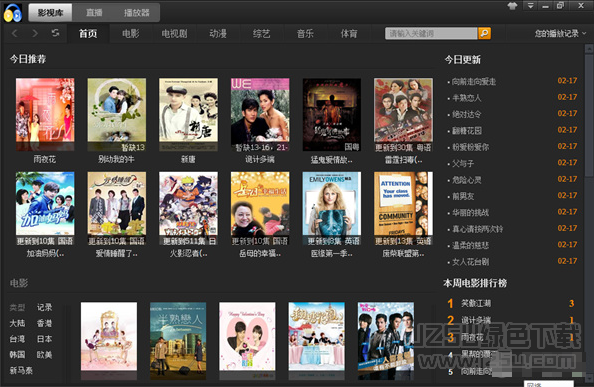This screenshot has height=387, width=594.
Task: Open 华丽的挑战 in today's updates
Action: 470,212
